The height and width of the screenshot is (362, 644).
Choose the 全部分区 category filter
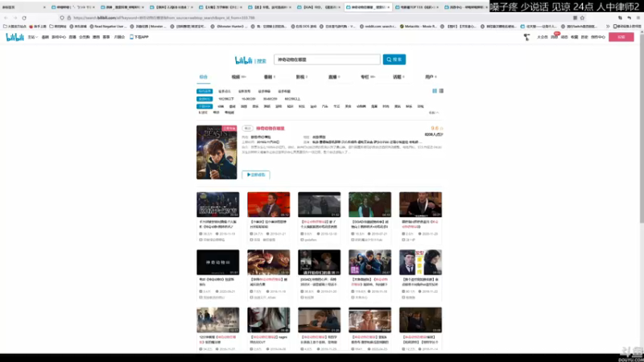(x=204, y=106)
